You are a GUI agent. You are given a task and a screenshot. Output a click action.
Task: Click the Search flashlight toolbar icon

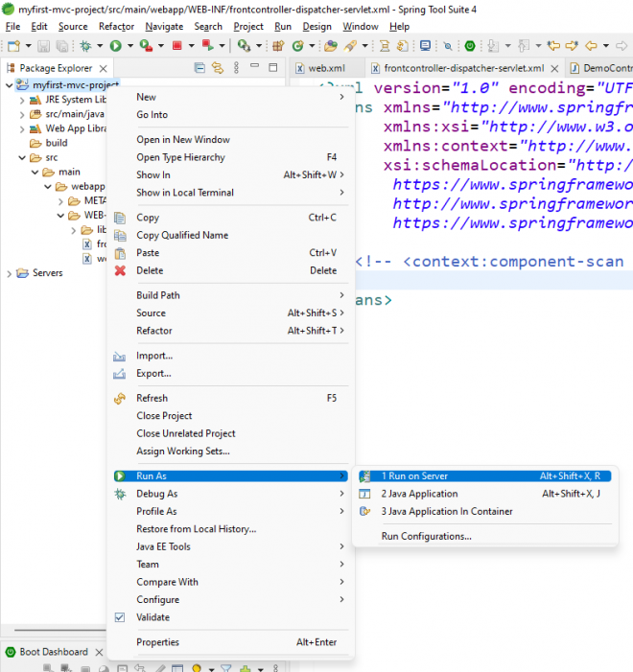tap(350, 45)
